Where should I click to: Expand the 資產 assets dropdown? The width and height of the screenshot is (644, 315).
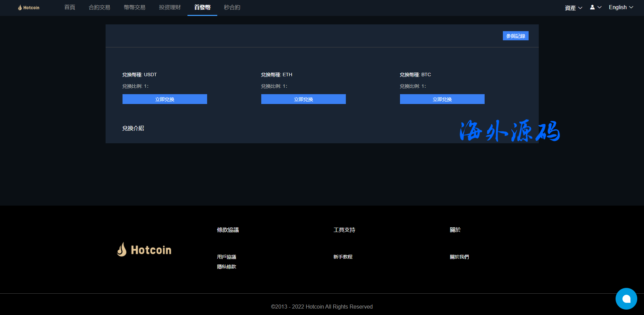coord(573,8)
